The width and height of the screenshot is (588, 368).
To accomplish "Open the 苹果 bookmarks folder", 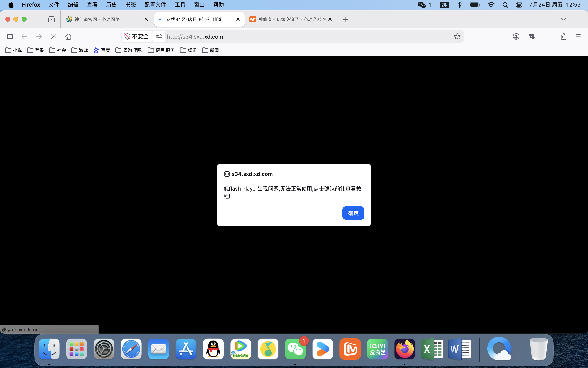I will point(36,50).
